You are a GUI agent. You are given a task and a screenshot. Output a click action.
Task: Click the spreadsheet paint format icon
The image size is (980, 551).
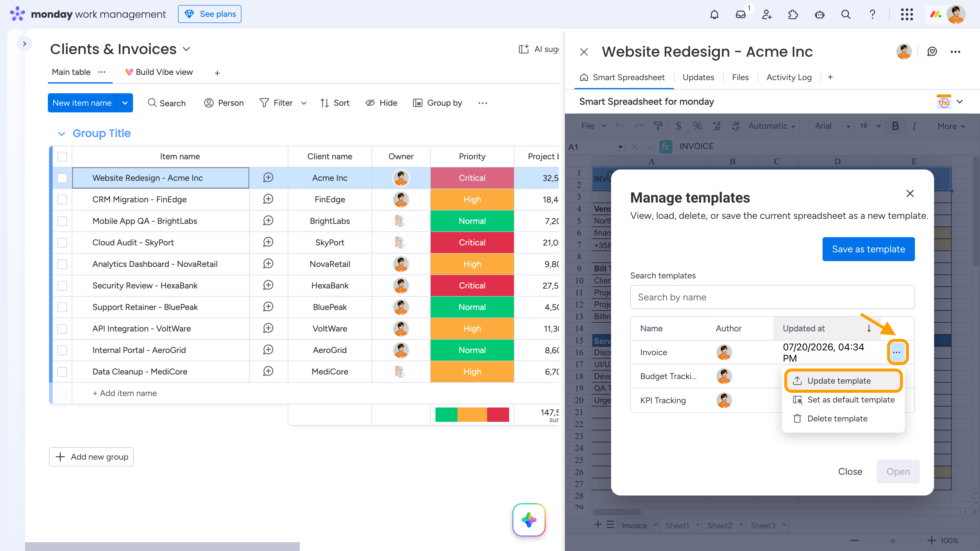point(658,126)
